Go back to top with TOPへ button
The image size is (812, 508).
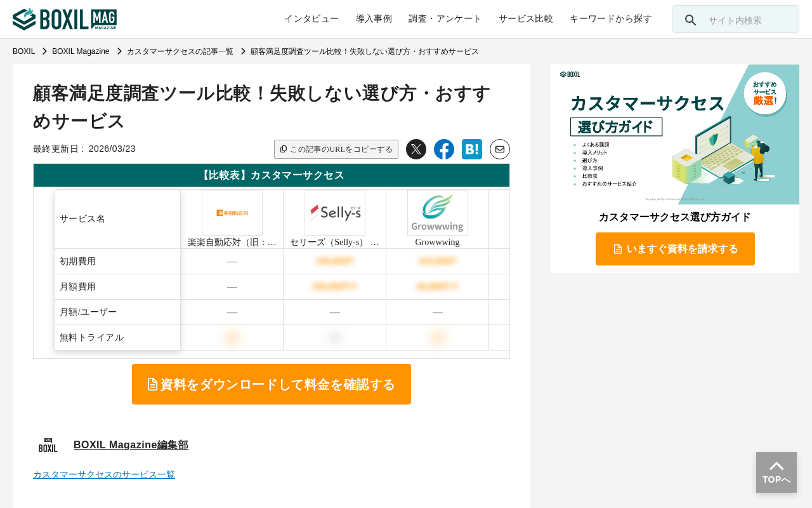point(776,472)
